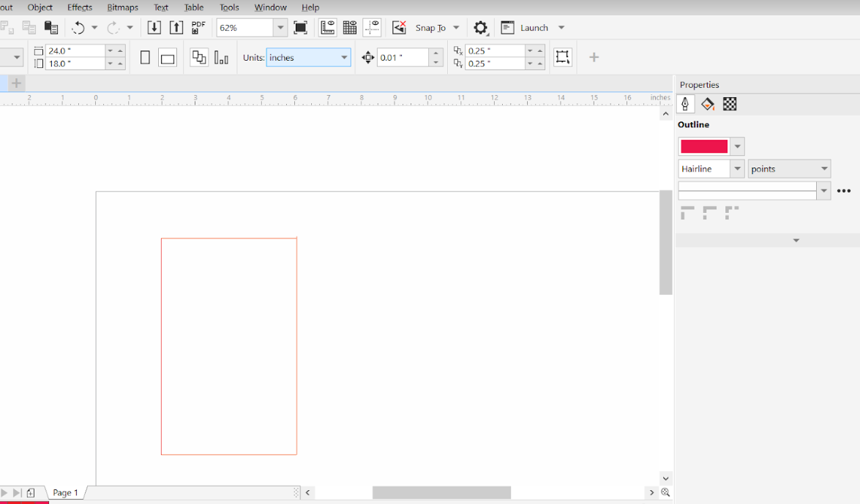Image resolution: width=860 pixels, height=504 pixels.
Task: Click the Launch application icon
Action: 507,27
